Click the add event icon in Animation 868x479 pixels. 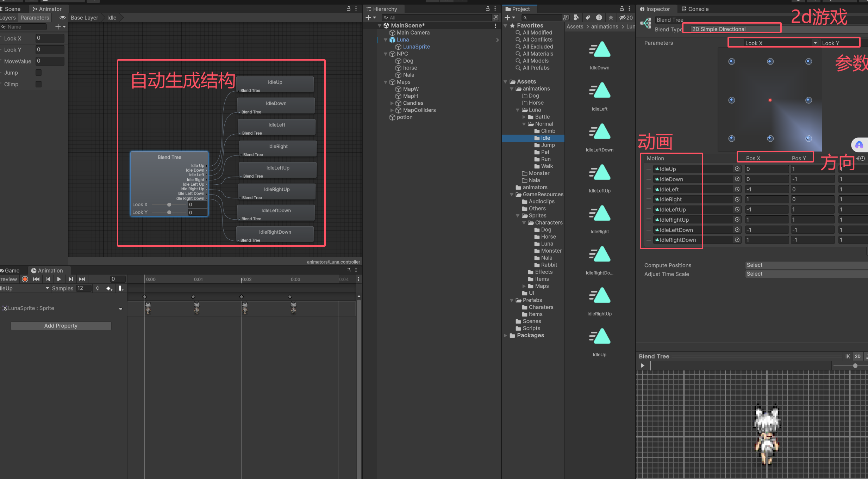point(121,289)
